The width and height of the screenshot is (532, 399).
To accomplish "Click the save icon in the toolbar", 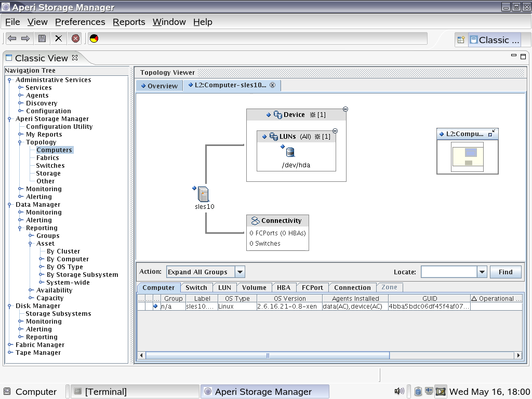I will click(42, 38).
